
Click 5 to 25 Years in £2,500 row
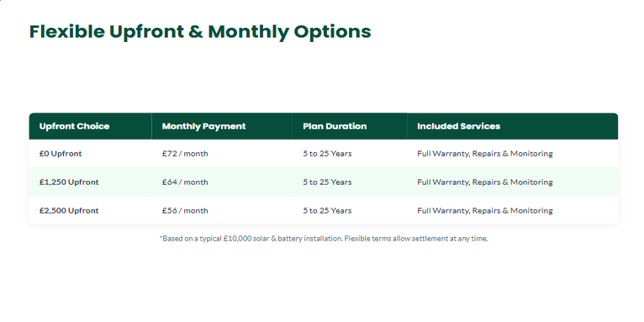(x=327, y=211)
